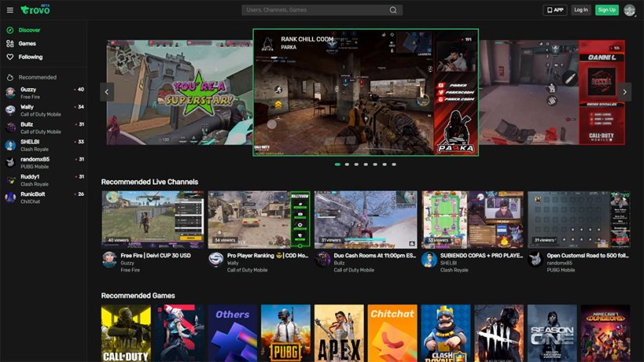Open the user profile avatar icon

629,10
